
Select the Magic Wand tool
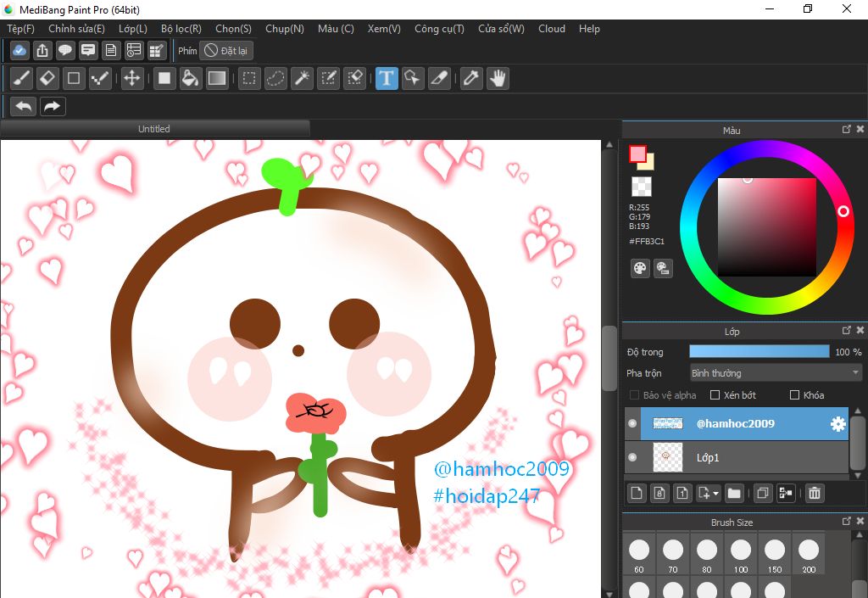(x=302, y=79)
